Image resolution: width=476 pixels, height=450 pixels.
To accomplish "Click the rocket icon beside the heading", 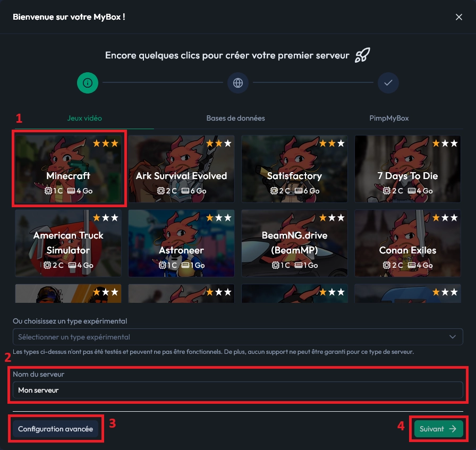I will [362, 55].
